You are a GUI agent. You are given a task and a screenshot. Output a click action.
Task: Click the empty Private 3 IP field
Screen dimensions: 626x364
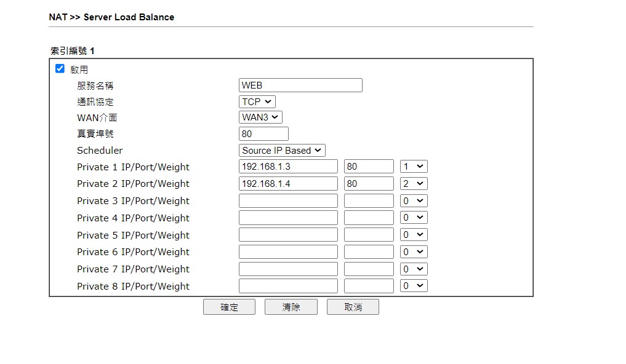(288, 200)
